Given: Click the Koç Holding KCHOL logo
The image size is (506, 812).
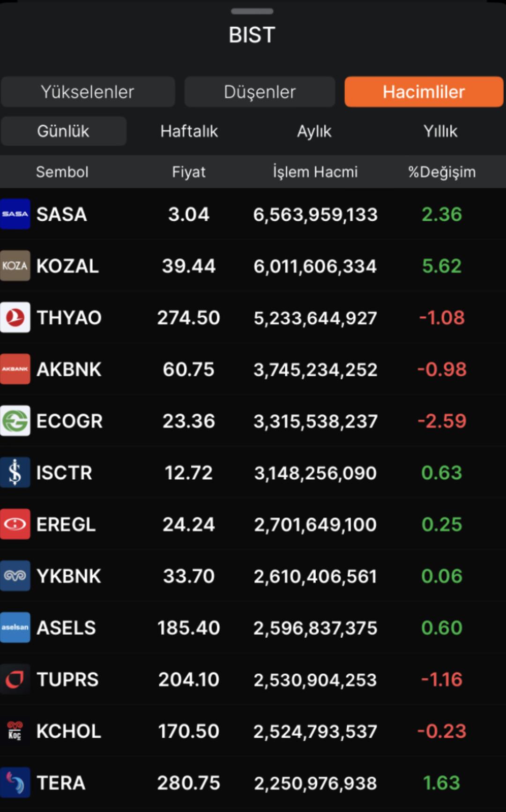Looking at the screenshot, I should click(15, 730).
